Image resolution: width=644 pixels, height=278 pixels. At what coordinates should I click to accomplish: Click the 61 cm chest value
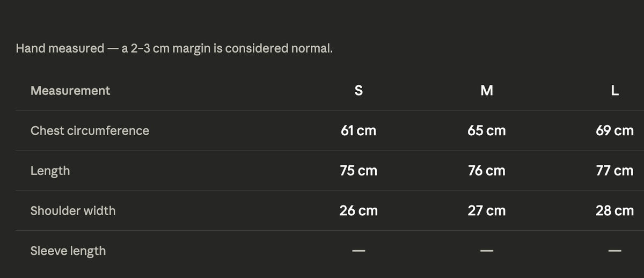click(x=358, y=130)
